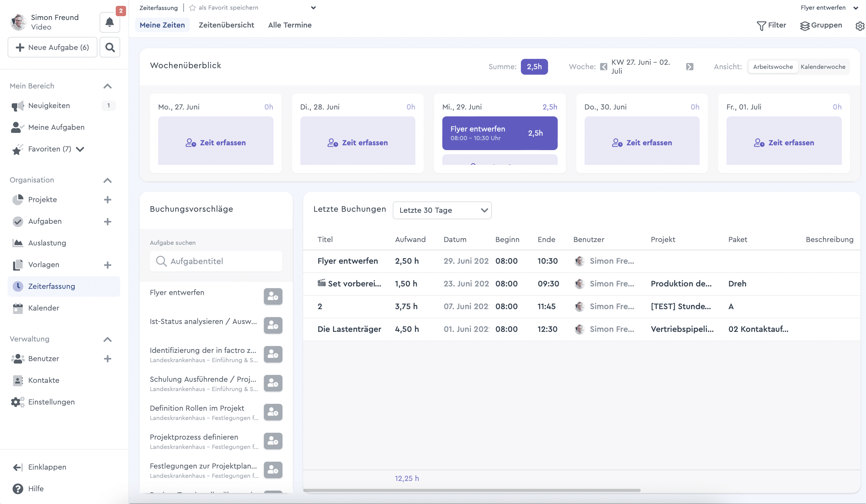
Task: Open Einstellungen in sidebar
Action: 64,402
